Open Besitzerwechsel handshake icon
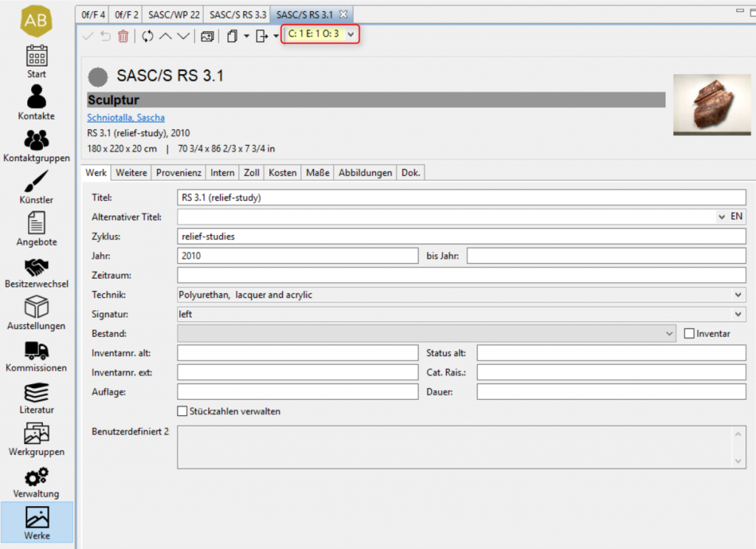The height and width of the screenshot is (549, 756). click(37, 267)
